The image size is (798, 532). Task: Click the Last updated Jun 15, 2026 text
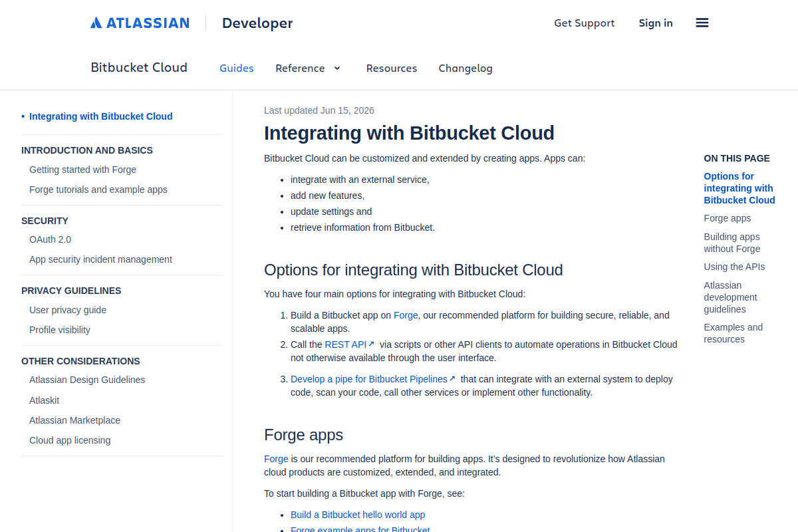pyautogui.click(x=319, y=110)
